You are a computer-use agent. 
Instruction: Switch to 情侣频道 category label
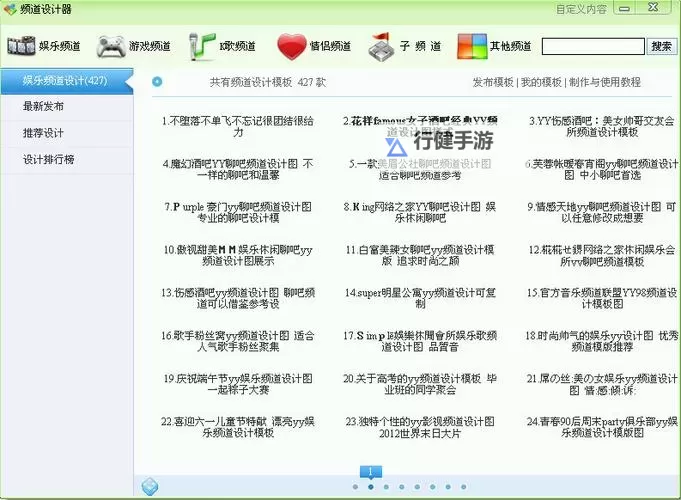(330, 46)
